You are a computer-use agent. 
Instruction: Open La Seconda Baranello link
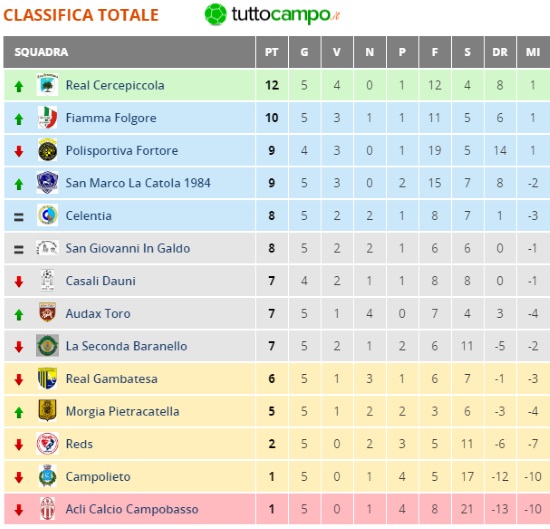pos(126,346)
